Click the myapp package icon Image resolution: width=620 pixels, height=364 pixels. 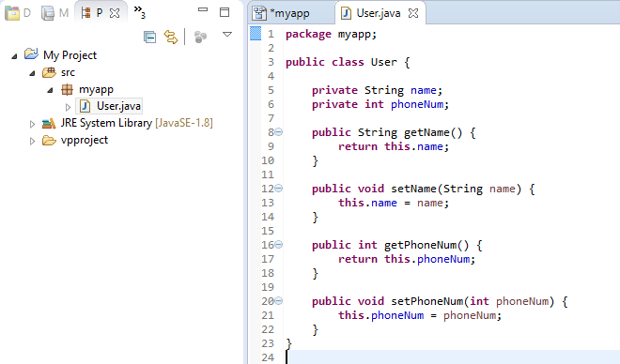tap(67, 90)
